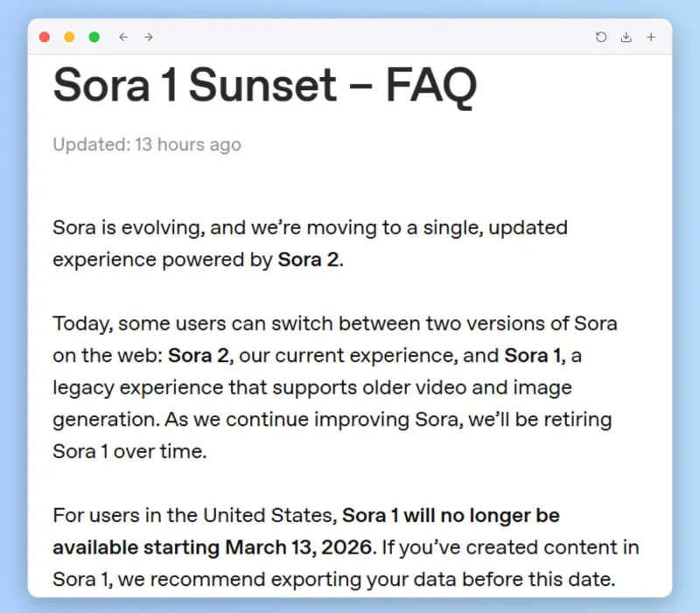Click the 'Updated: 13 hours ago' text
700x613 pixels.
click(x=147, y=144)
